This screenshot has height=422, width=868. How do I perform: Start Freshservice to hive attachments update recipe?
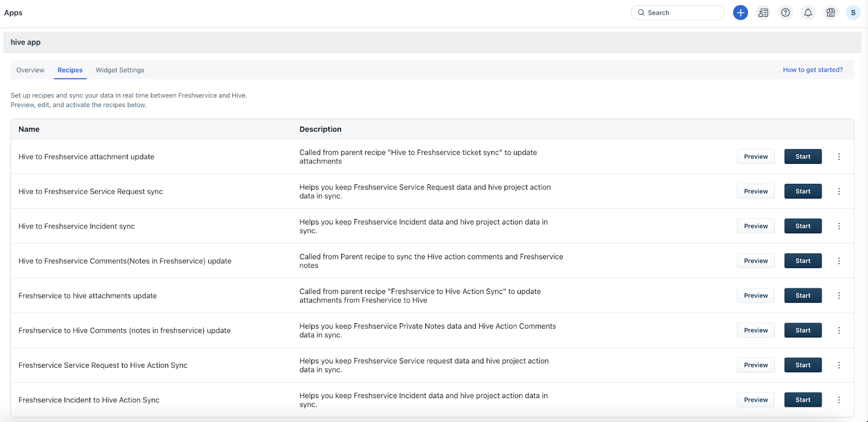click(803, 296)
